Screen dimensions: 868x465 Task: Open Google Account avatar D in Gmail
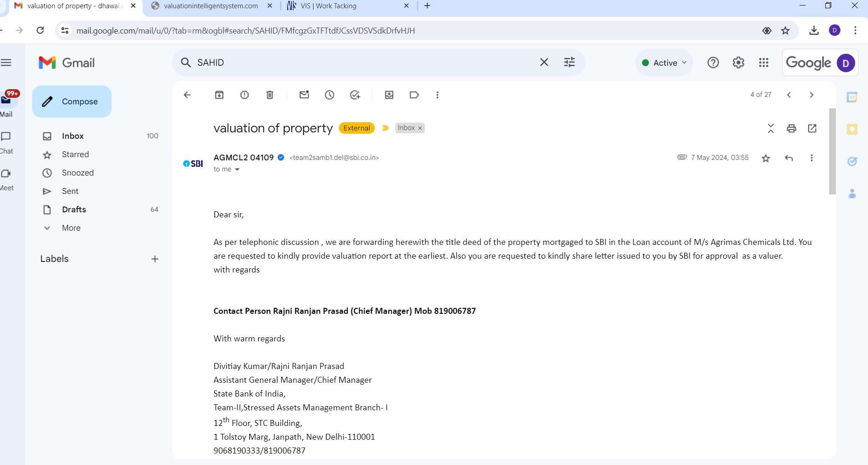coord(845,63)
